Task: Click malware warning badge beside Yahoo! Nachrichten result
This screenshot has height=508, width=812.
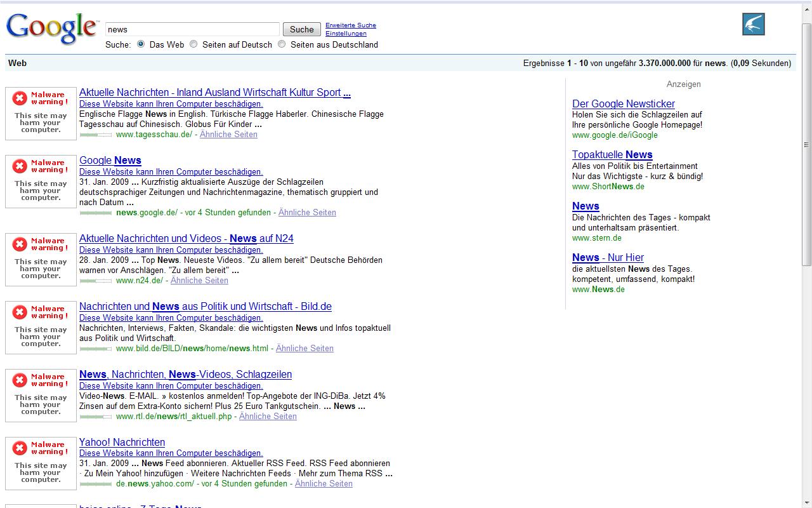Action: click(x=41, y=464)
